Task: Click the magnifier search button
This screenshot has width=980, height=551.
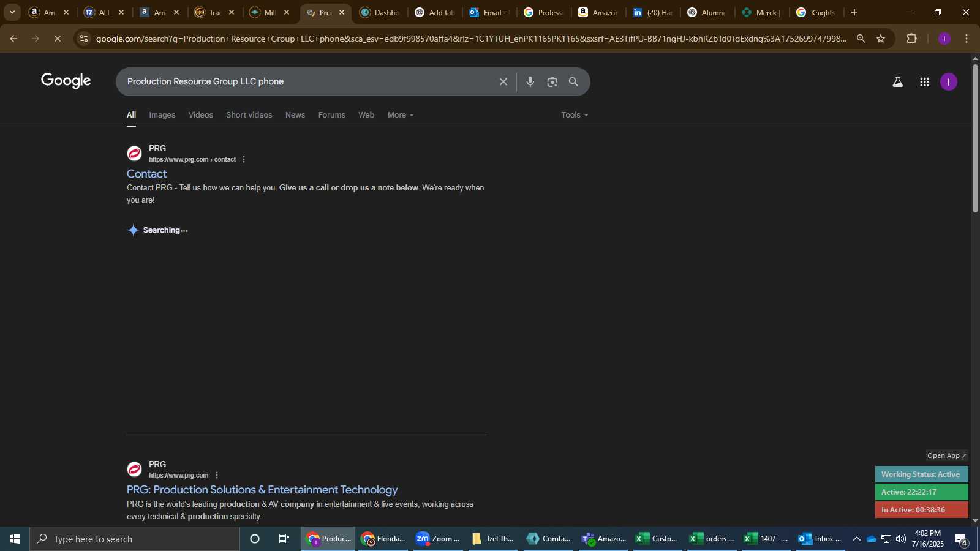Action: tap(573, 82)
